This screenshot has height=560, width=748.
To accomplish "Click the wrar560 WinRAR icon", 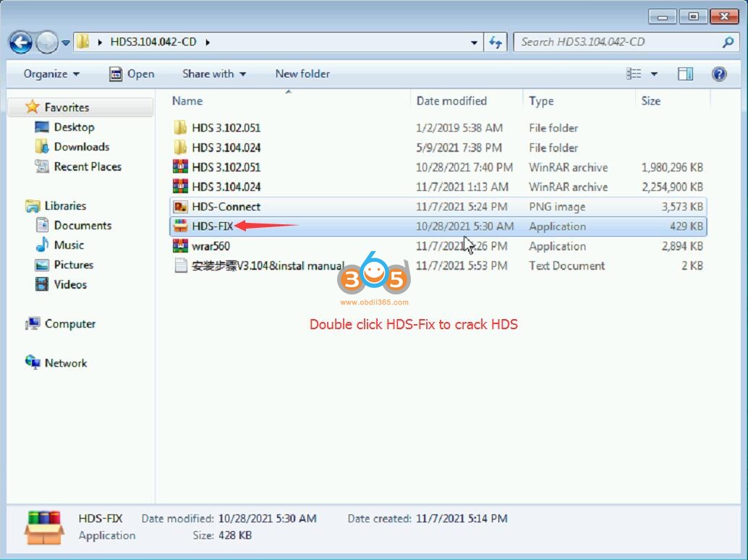I will click(x=180, y=246).
